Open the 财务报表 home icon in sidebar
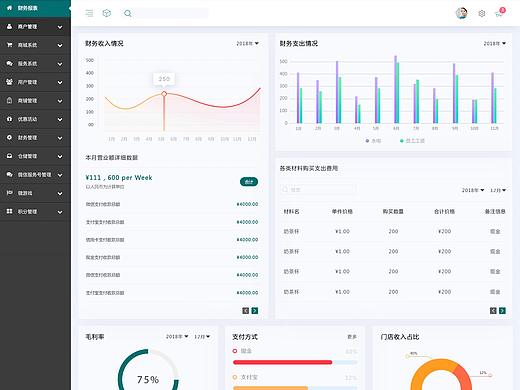The image size is (520, 390). 9,8
